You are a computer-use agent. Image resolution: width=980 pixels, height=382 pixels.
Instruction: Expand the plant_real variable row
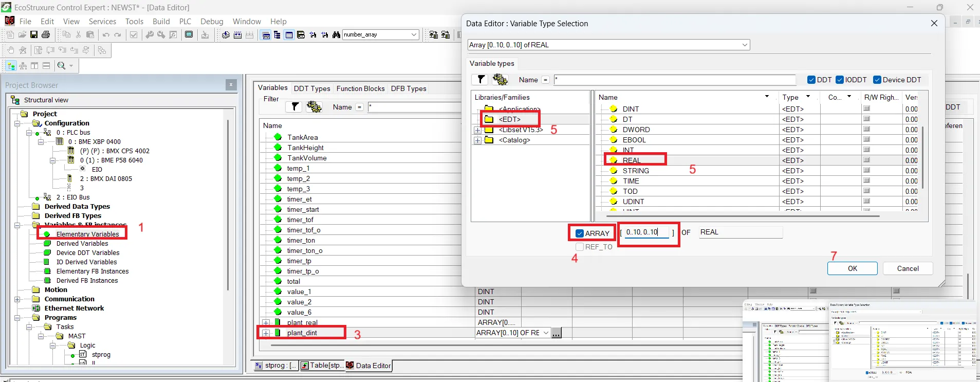pyautogui.click(x=266, y=323)
